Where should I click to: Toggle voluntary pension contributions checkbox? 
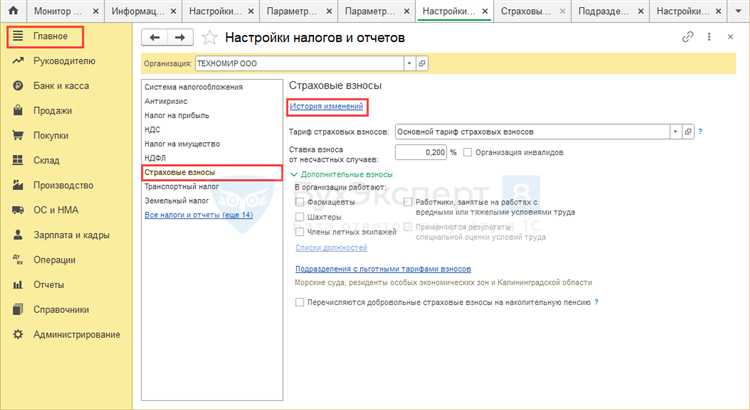299,302
